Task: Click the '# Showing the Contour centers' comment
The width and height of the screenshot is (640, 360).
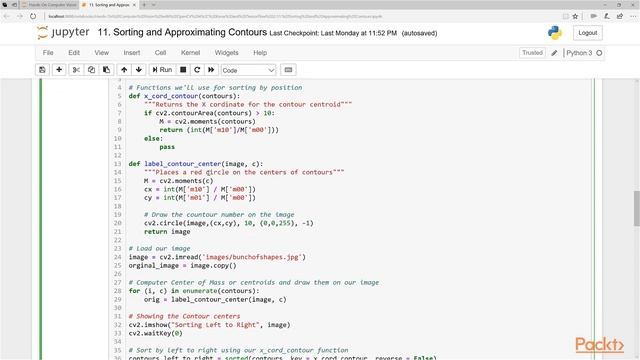Action: [x=184, y=316]
